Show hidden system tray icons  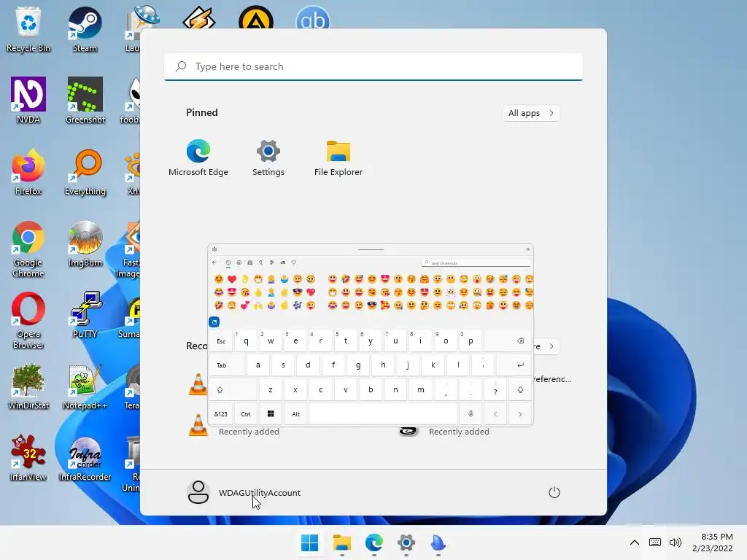point(635,542)
